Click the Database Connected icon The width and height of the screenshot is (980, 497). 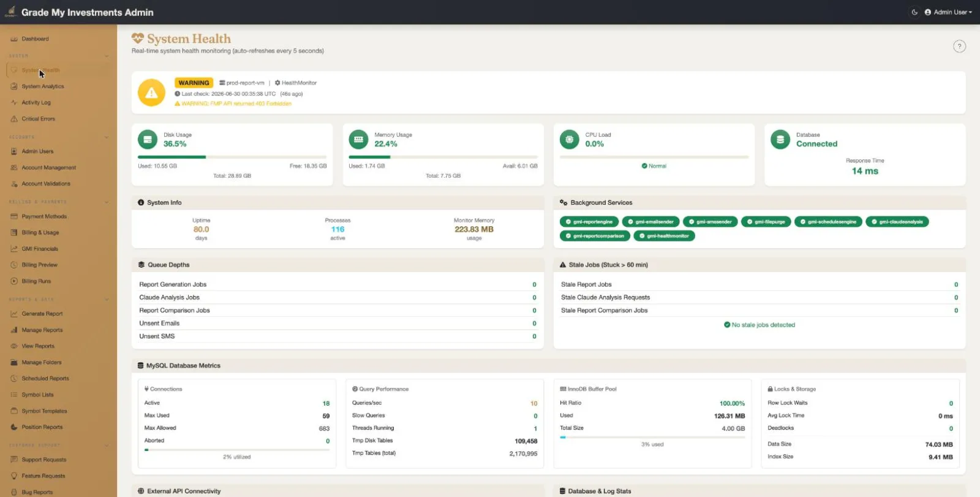[x=780, y=140]
